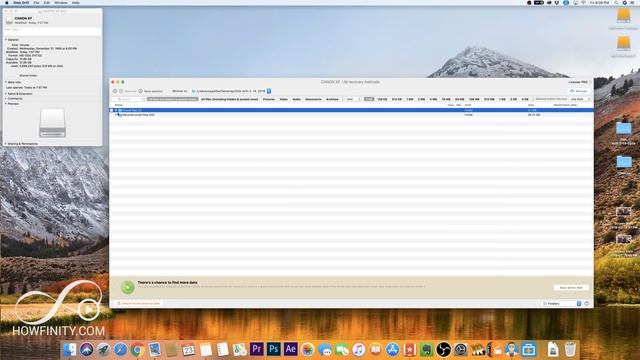This screenshot has width=640, height=360.
Task: Open FaceTime app in the dock
Action: pos(342,350)
